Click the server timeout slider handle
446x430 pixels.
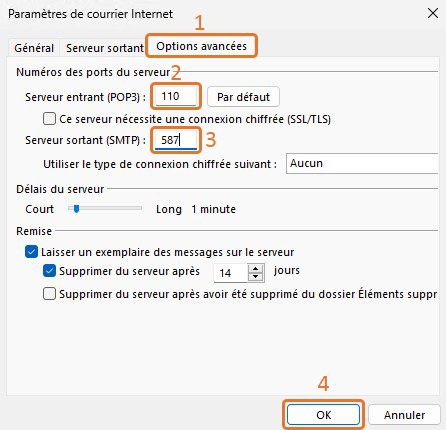click(x=77, y=209)
